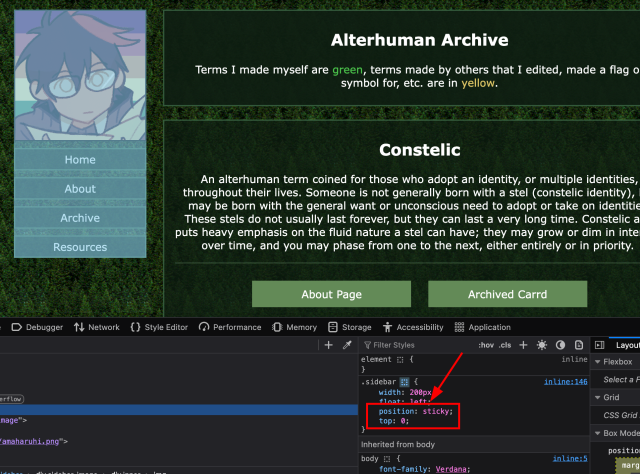Image resolution: width=640 pixels, height=474 pixels.
Task: Toggle the .cls classes panel
Action: click(x=505, y=345)
